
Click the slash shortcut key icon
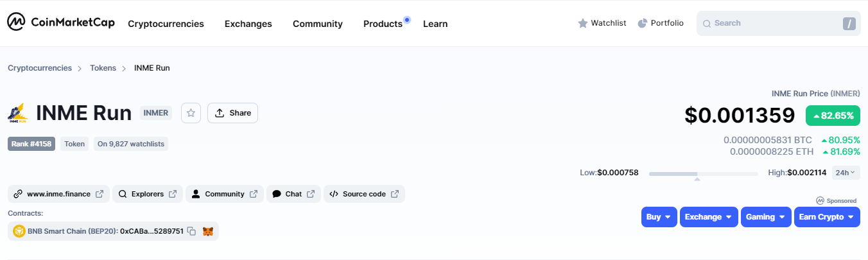click(849, 24)
